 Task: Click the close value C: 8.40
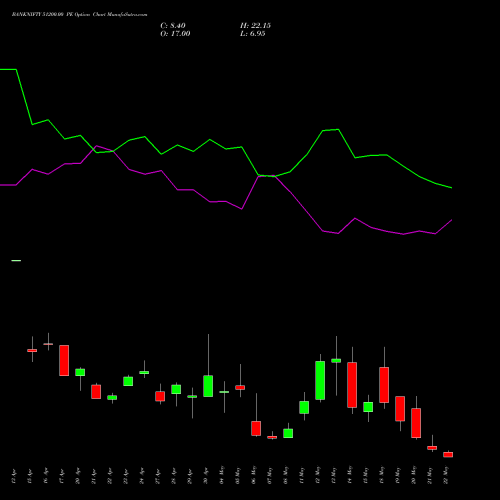173,26
